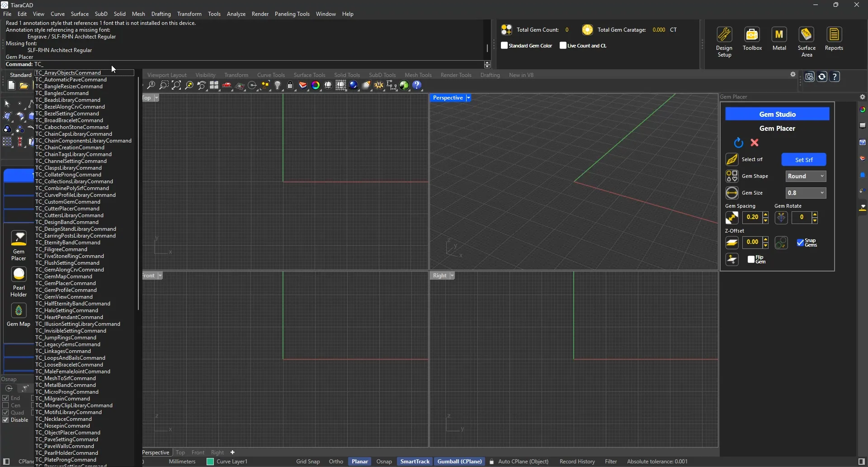Click the Gem Studio button

point(777,114)
